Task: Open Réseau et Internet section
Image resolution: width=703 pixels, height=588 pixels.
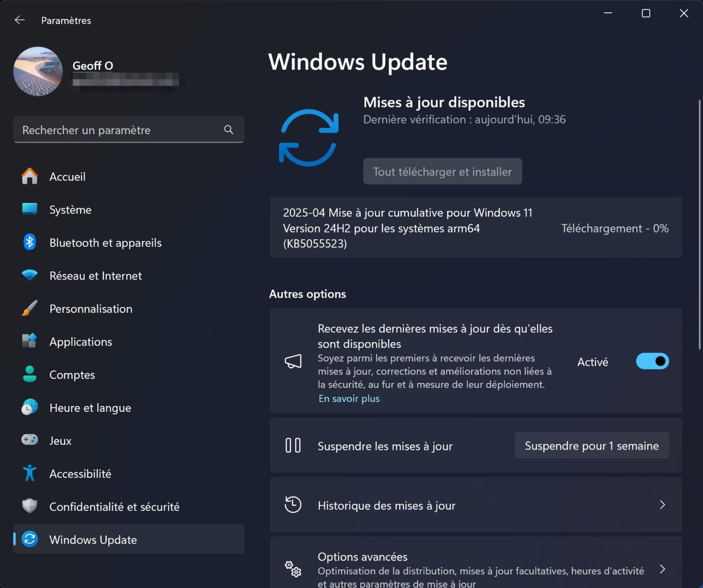Action: (x=129, y=275)
